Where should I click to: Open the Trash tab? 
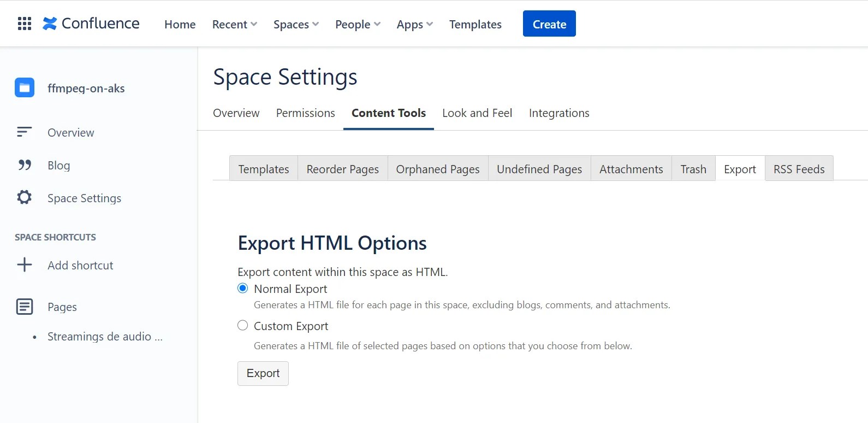[693, 169]
